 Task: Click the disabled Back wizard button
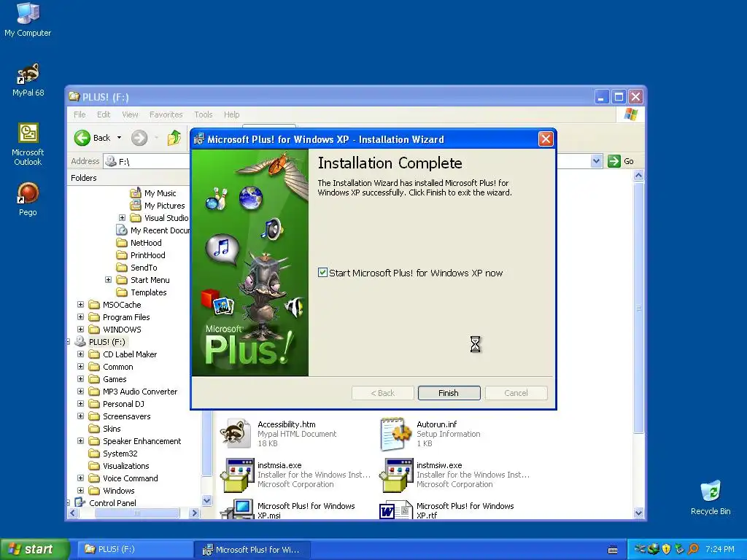click(x=382, y=393)
